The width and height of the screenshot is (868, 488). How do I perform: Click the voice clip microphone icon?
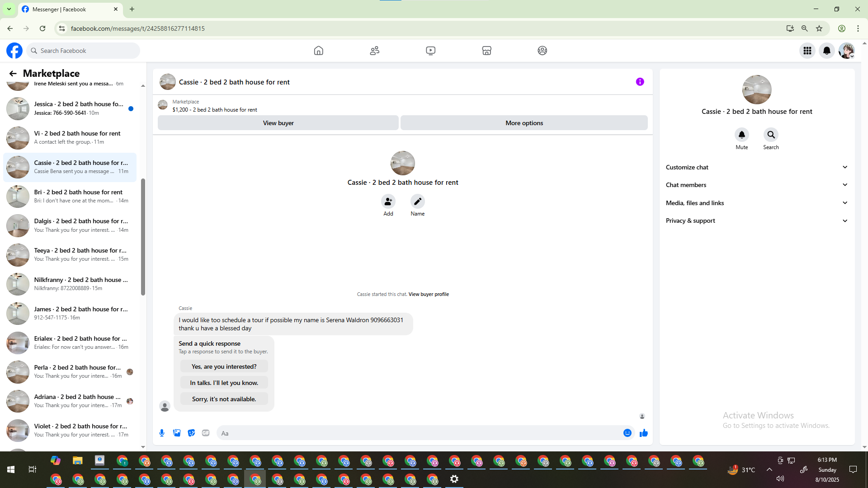click(x=162, y=433)
